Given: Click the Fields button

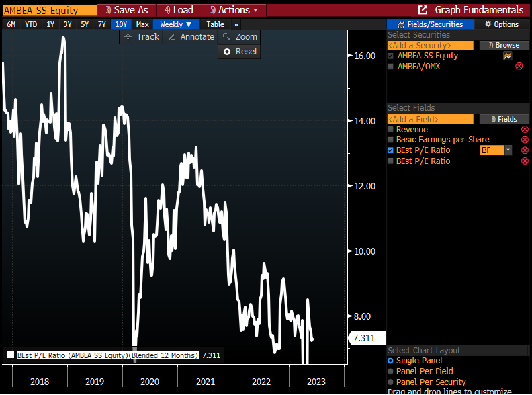Looking at the screenshot, I should coord(504,119).
